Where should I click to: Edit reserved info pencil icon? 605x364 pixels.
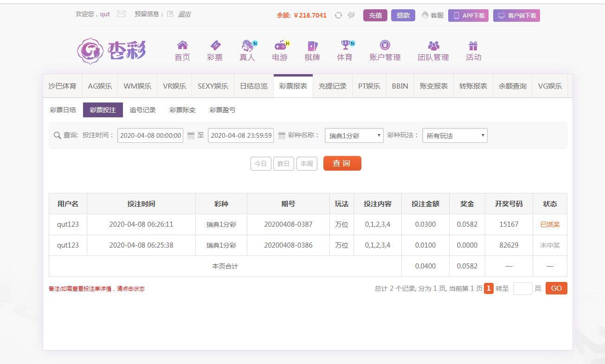tap(170, 14)
